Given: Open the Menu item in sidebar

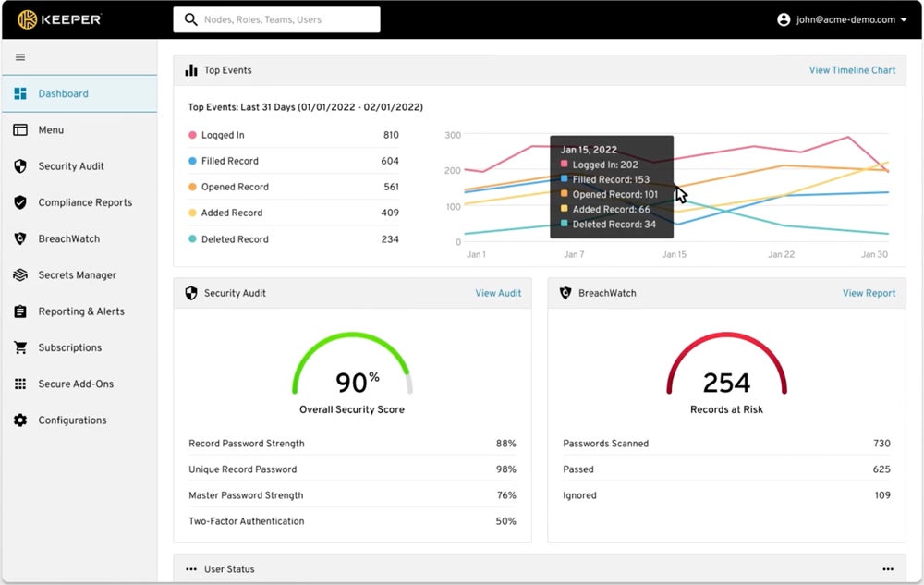Looking at the screenshot, I should coord(51,130).
